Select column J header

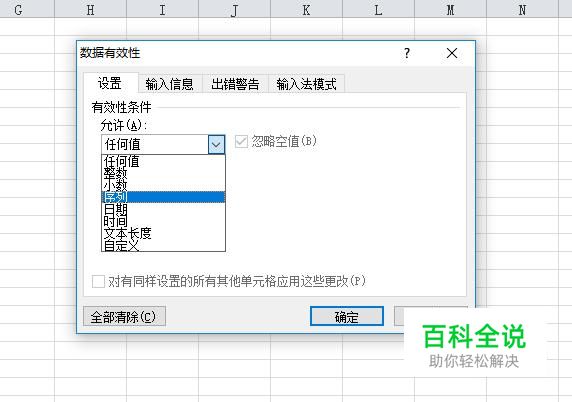[x=234, y=9]
